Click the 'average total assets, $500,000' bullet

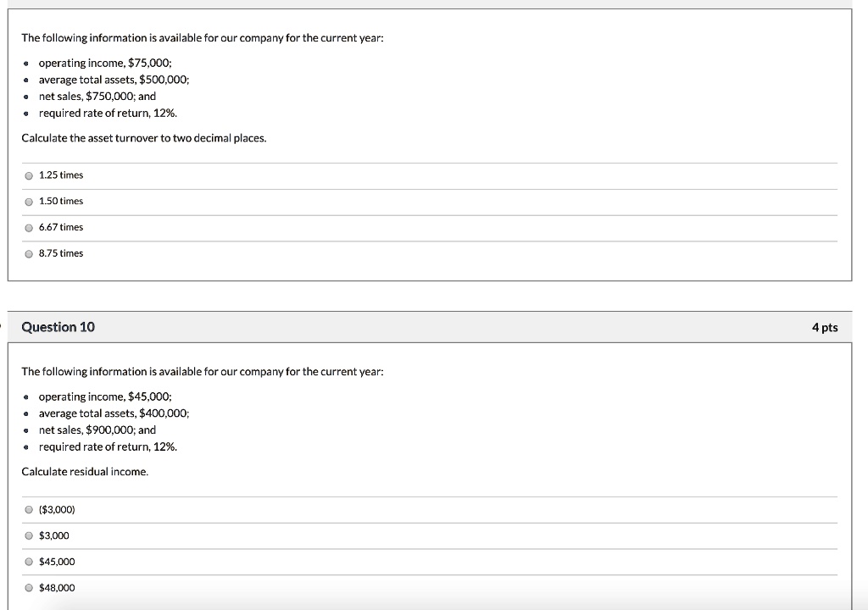coord(114,79)
